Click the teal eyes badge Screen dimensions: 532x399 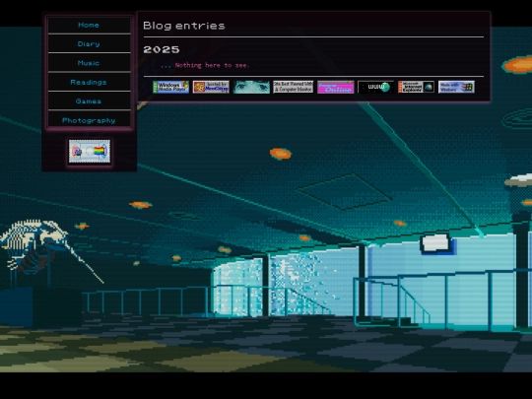pos(251,87)
